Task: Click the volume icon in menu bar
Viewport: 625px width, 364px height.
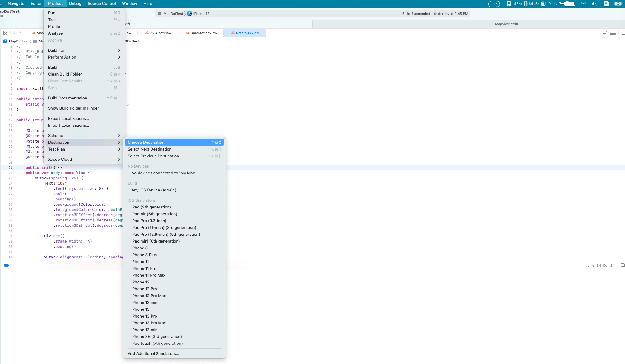Action: tap(594, 4)
